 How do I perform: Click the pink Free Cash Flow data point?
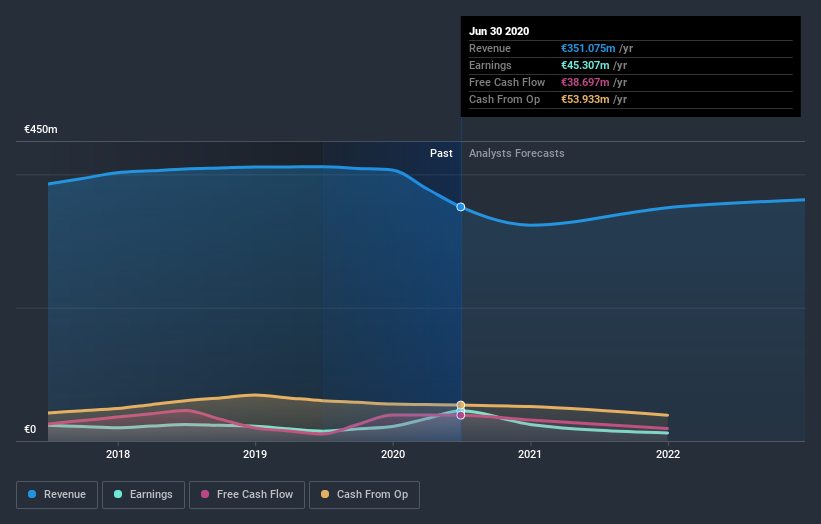[461, 415]
